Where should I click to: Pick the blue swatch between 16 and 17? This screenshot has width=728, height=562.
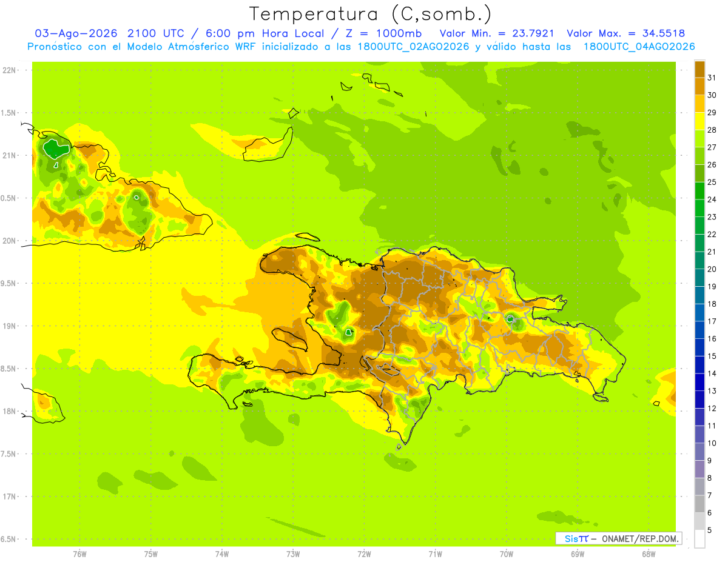click(x=699, y=330)
